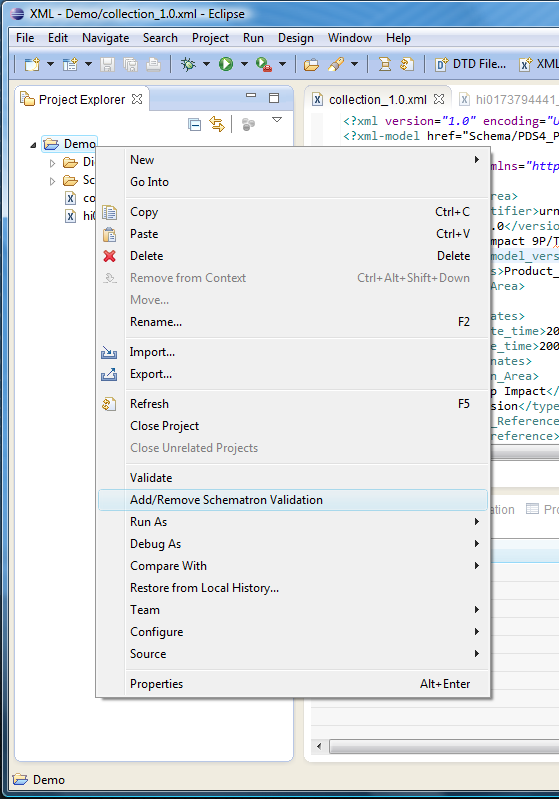The width and height of the screenshot is (559, 799).
Task: Open the Run dropdown arrow
Action: [244, 64]
